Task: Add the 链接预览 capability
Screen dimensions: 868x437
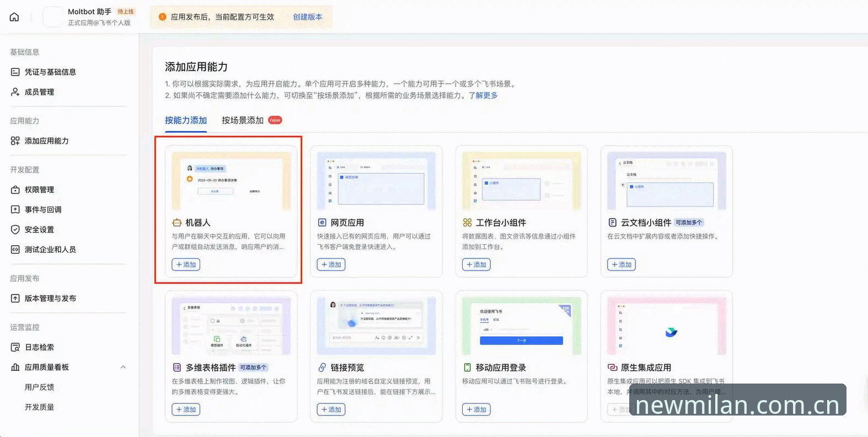Action: click(x=331, y=409)
